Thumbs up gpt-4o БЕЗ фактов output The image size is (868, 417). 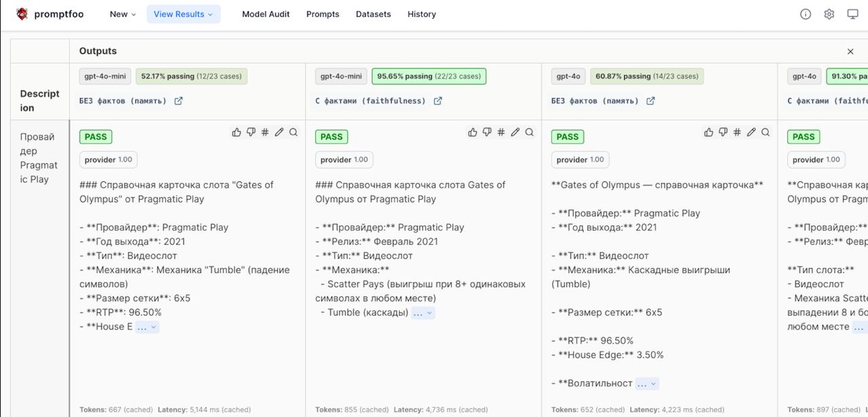(709, 132)
